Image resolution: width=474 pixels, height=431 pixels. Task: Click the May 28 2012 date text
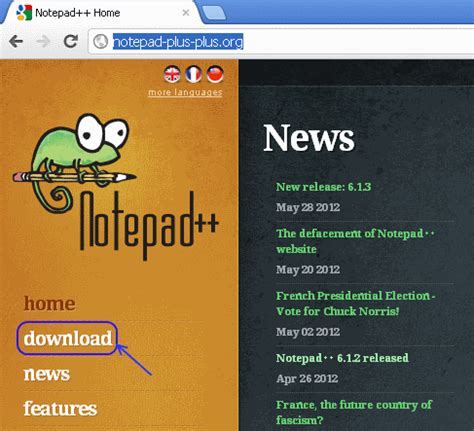tap(308, 207)
